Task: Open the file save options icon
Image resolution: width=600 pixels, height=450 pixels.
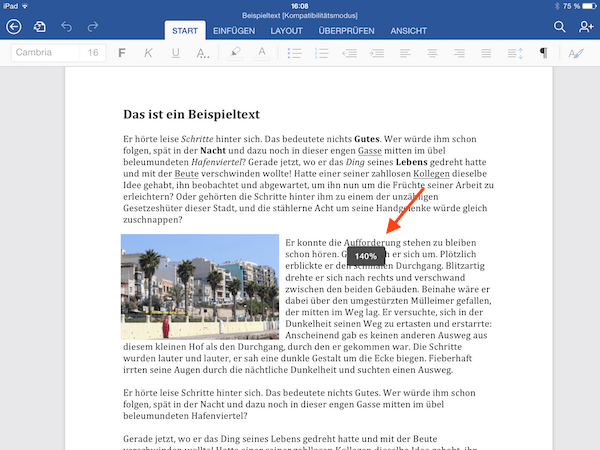Action: point(40,27)
